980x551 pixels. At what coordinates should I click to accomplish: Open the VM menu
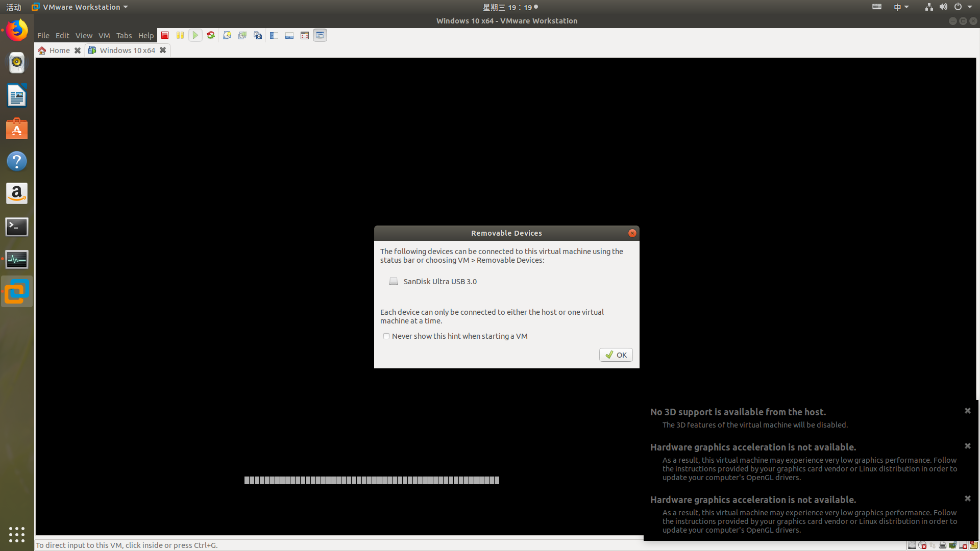[x=104, y=35]
